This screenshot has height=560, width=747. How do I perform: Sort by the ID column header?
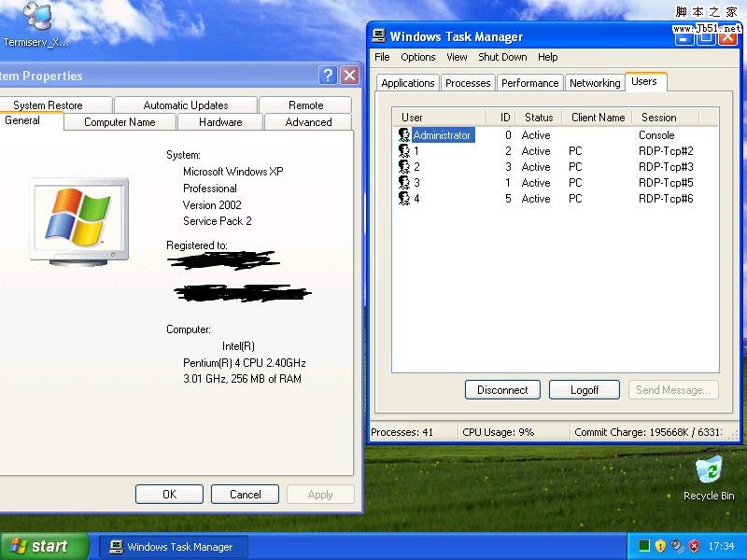point(500,118)
